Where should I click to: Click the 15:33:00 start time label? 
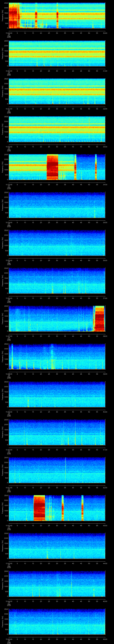[x=9, y=184]
